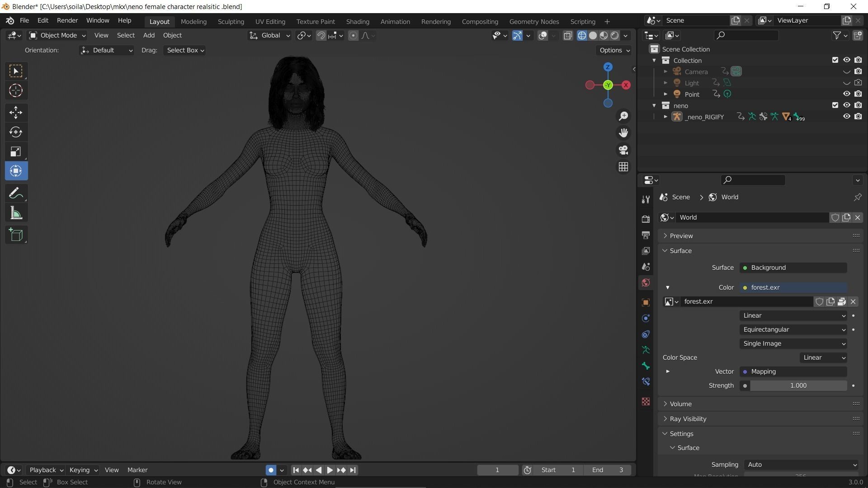Open Physics properties tab
Screen dimensions: 868x488
coord(646,318)
